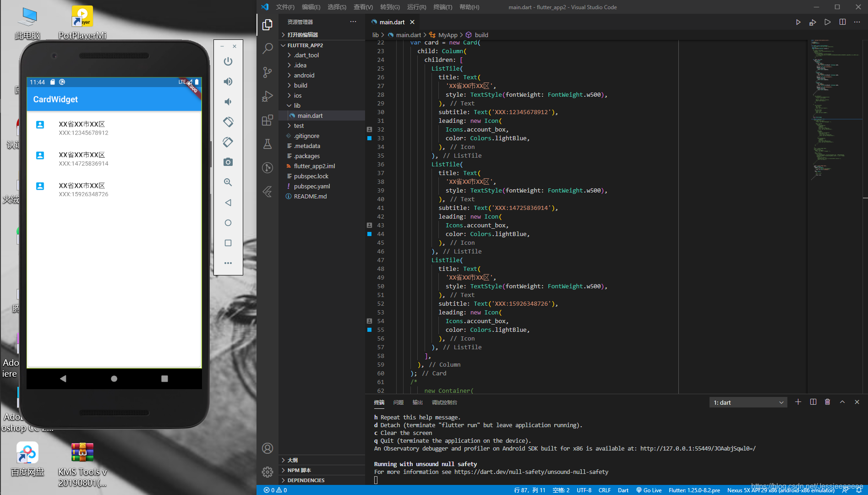The height and width of the screenshot is (495, 868).
Task: Split the editor to the right
Action: pyautogui.click(x=842, y=22)
